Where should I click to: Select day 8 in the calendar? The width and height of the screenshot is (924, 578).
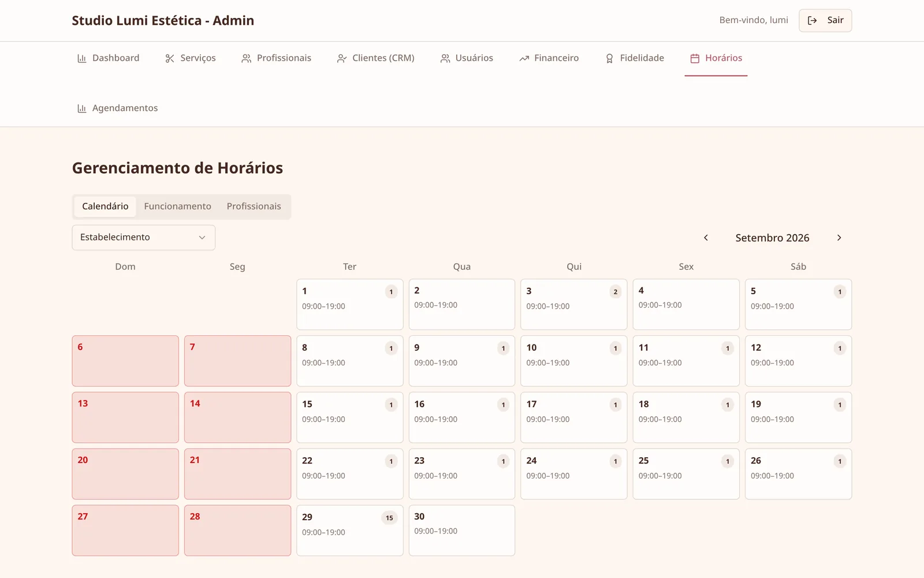pos(350,361)
